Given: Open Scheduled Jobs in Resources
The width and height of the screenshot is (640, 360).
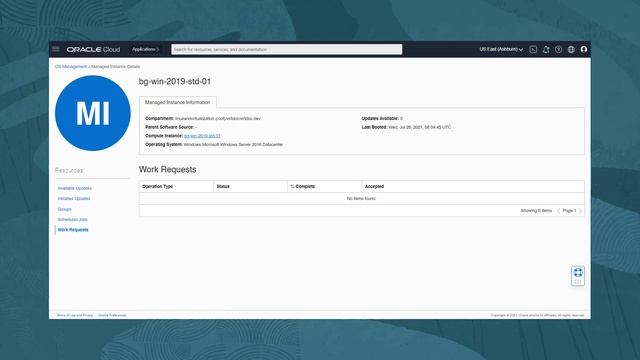Looking at the screenshot, I should click(73, 220).
